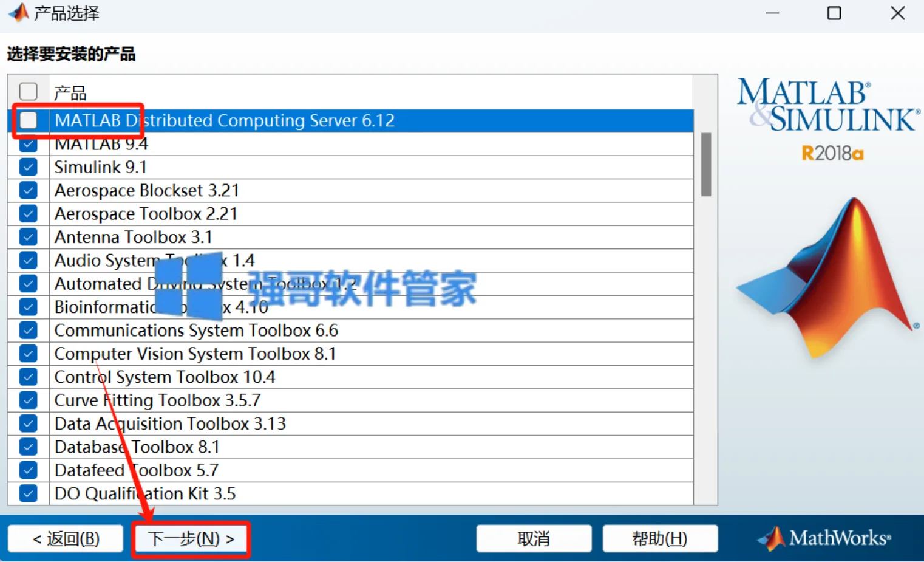Viewport: 924px width, 562px height.
Task: Uncheck Computer Vision System Toolbox 8.1 checkbox
Action: 29,354
